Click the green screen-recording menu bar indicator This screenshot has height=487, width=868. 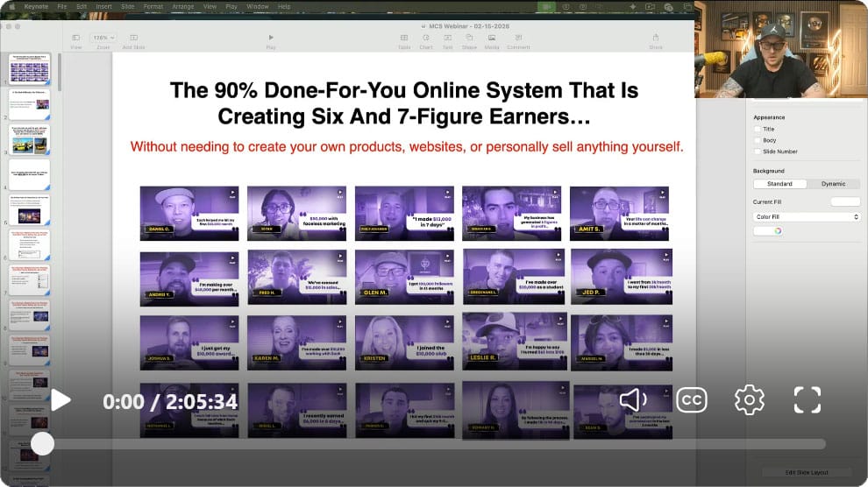click(x=546, y=7)
